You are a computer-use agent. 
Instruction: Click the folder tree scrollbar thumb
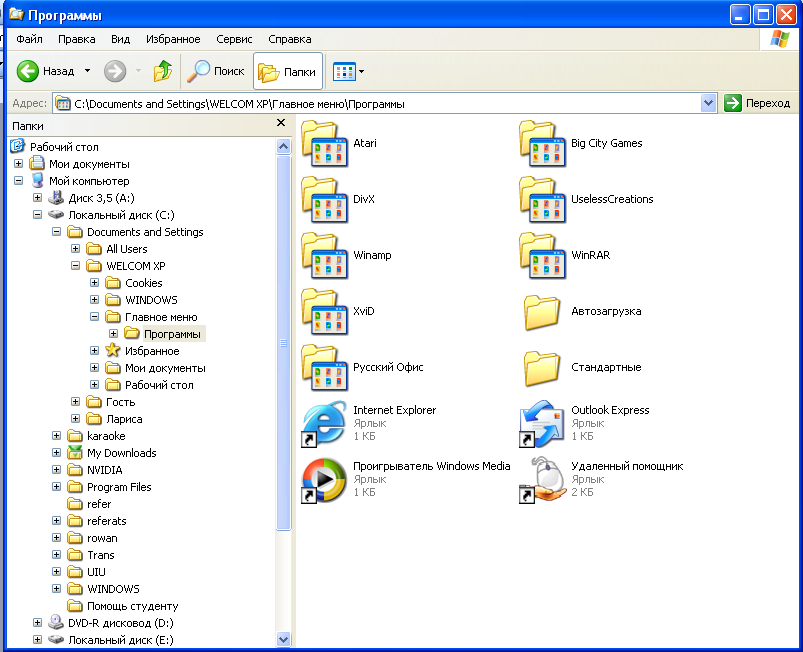click(x=283, y=343)
